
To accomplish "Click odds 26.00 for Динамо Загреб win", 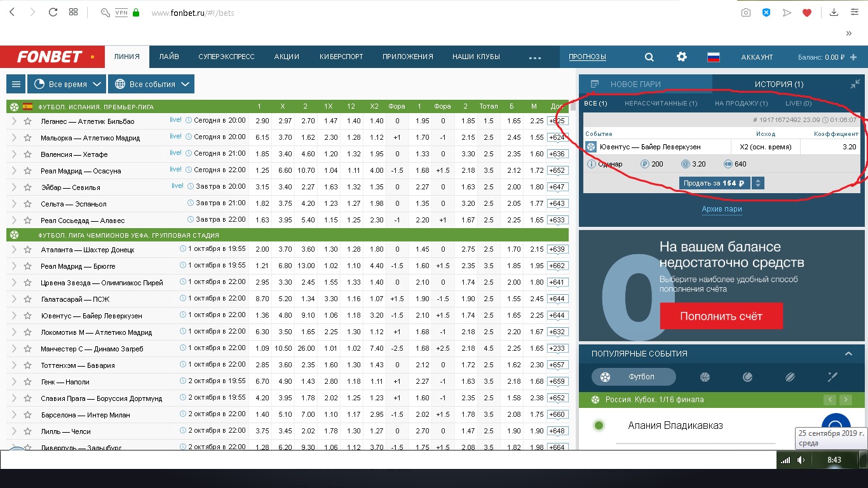I will point(306,348).
